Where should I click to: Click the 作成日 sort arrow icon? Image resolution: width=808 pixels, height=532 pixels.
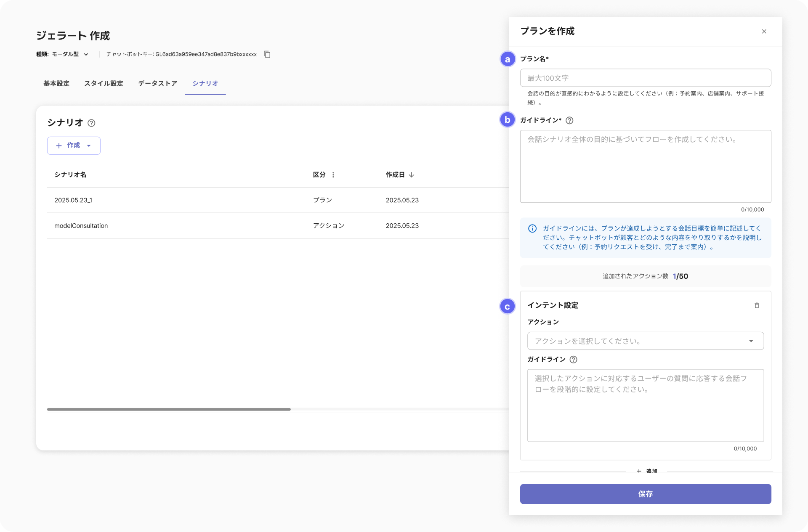click(412, 175)
